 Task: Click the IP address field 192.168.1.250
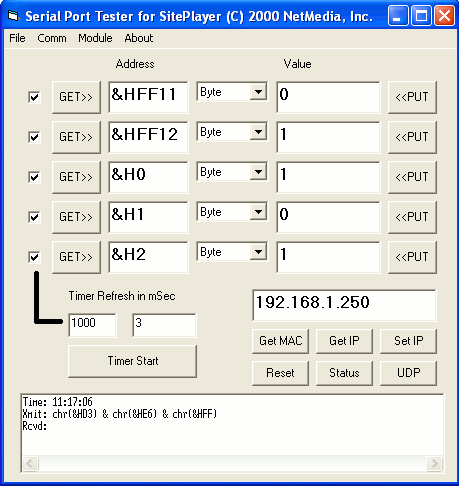click(x=344, y=305)
